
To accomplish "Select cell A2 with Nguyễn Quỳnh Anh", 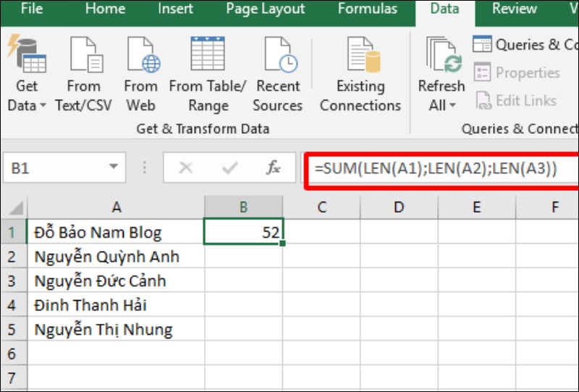I will click(x=116, y=257).
